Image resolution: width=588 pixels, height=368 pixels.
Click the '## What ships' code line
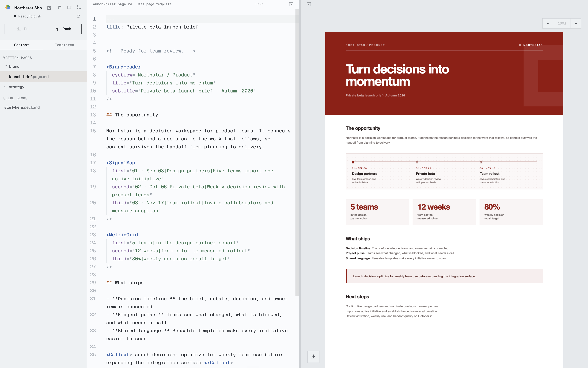pos(125,283)
